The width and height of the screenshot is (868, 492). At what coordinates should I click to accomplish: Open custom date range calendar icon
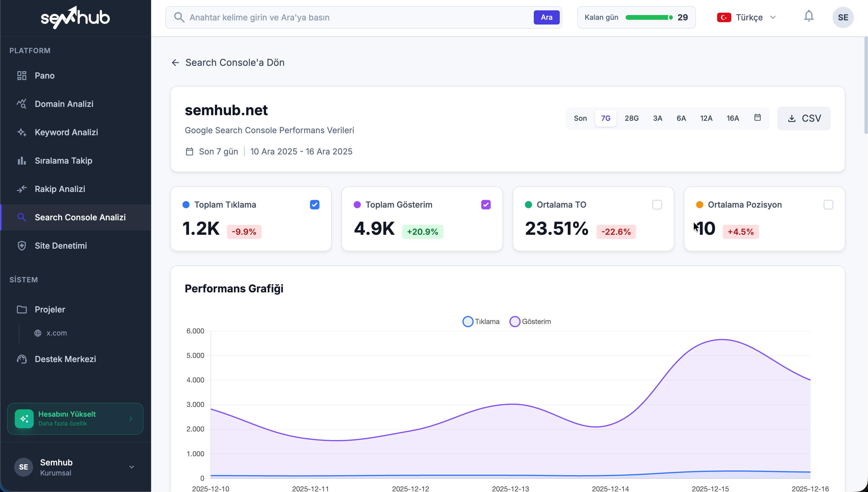757,118
